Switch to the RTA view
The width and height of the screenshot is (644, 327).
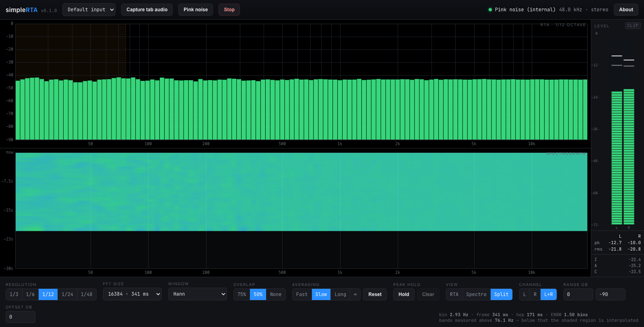(454, 294)
